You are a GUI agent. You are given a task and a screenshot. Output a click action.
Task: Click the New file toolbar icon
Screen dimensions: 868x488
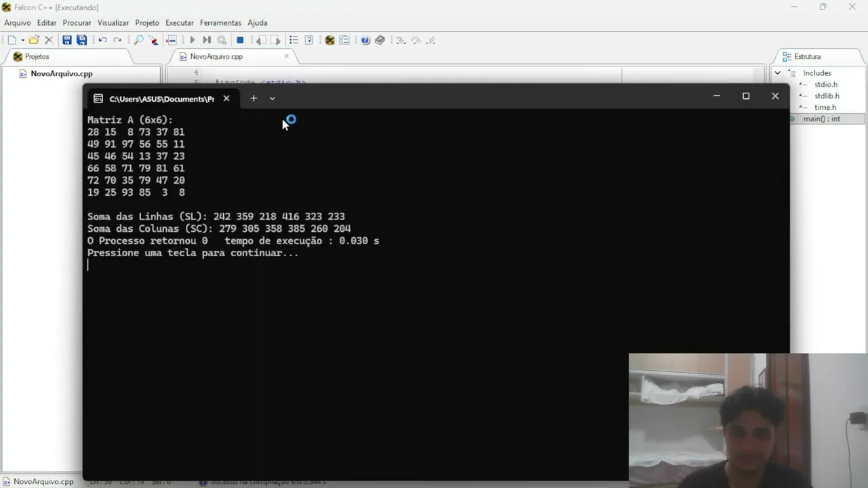click(12, 40)
